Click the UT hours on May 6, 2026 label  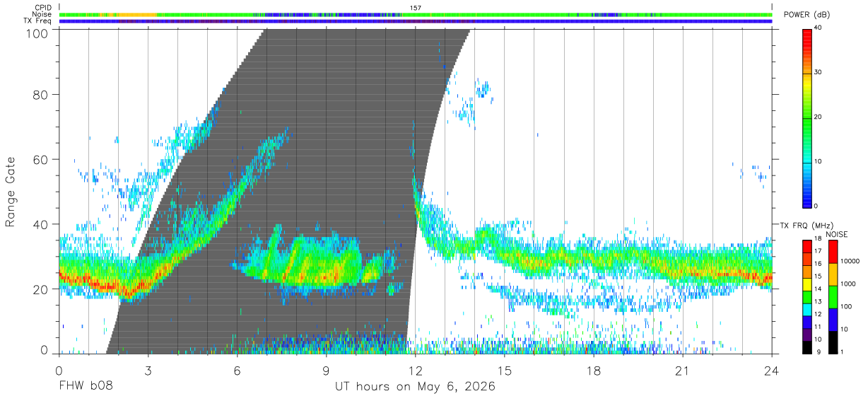pyautogui.click(x=415, y=387)
